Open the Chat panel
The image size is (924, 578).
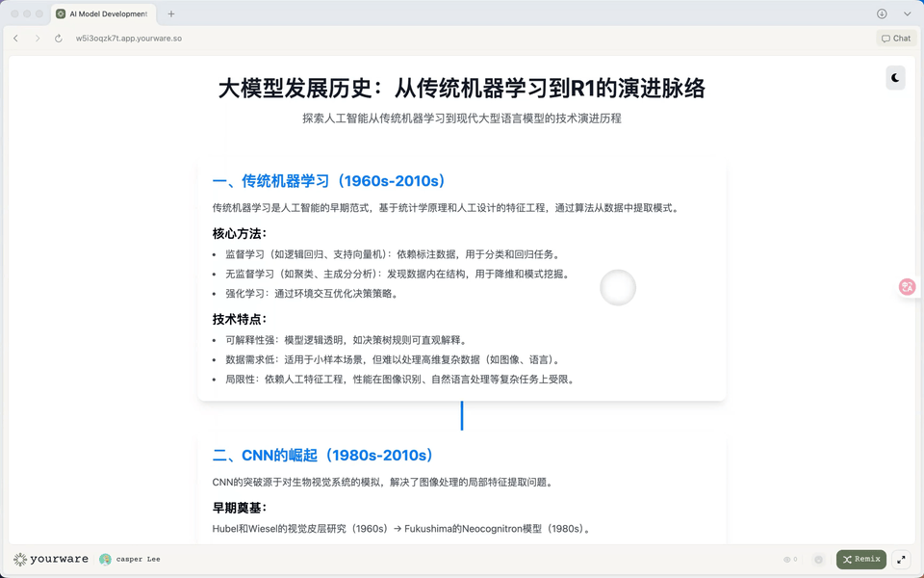(x=896, y=39)
